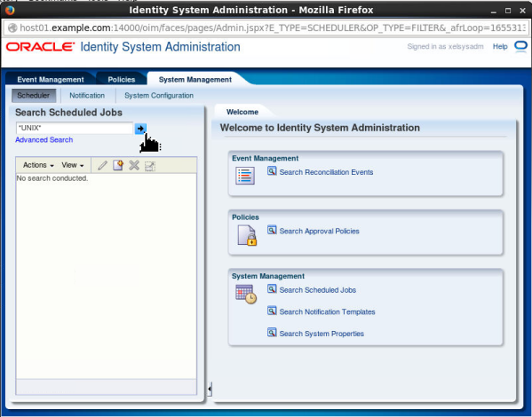
Task: Click magnifier icon beside Search Reconciliation Events
Action: coord(272,171)
